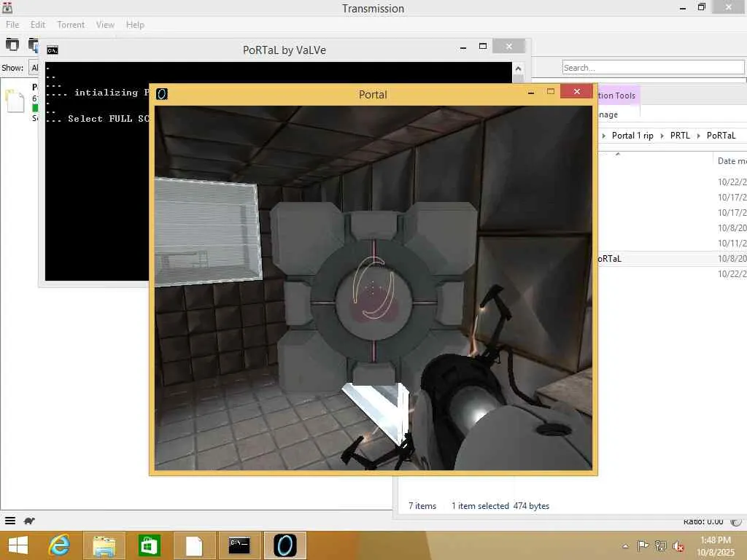Click the blank document taskbar icon
The image size is (747, 560).
pyautogui.click(x=194, y=545)
